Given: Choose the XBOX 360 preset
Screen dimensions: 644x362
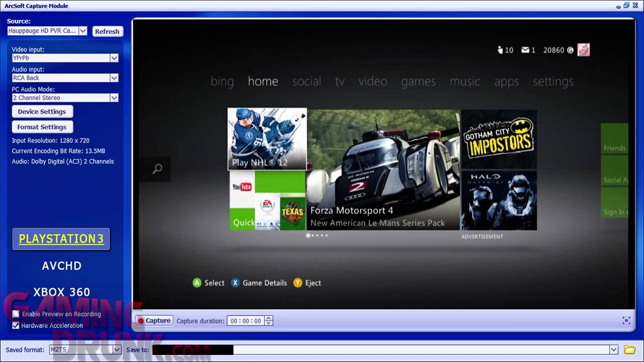Looking at the screenshot, I should pyautogui.click(x=61, y=292).
